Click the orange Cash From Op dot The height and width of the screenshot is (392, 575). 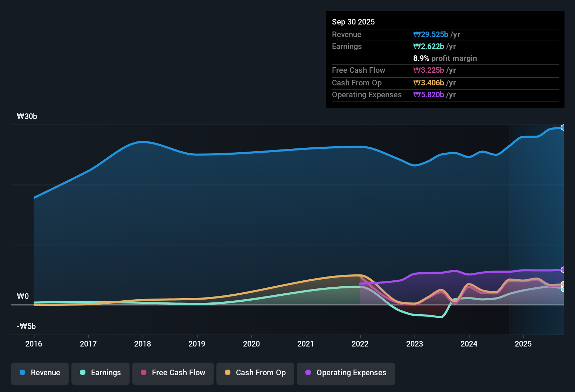[228, 372]
